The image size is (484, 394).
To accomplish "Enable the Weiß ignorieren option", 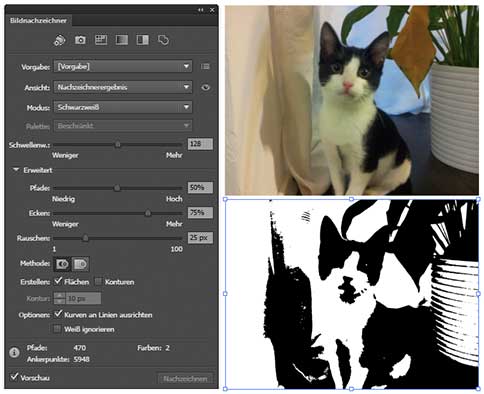I will pyautogui.click(x=57, y=329).
